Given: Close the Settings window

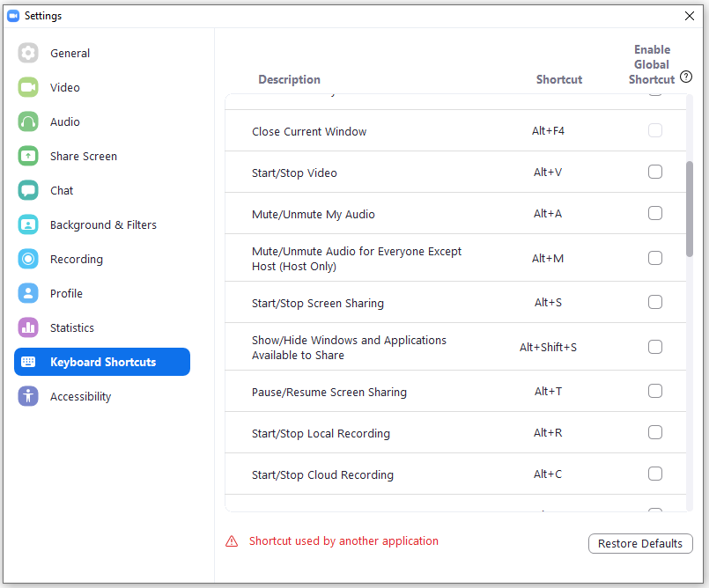Looking at the screenshot, I should click(690, 16).
